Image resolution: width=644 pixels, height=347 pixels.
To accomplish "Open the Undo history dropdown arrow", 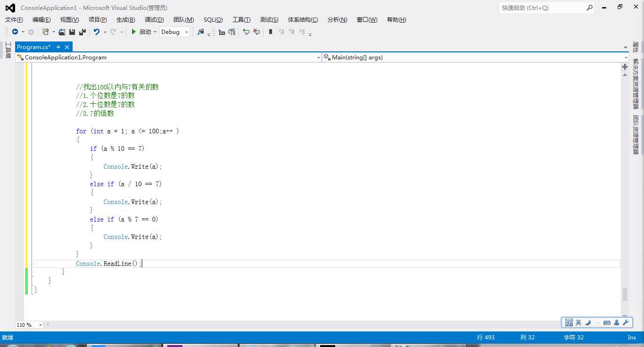I will 105,32.
